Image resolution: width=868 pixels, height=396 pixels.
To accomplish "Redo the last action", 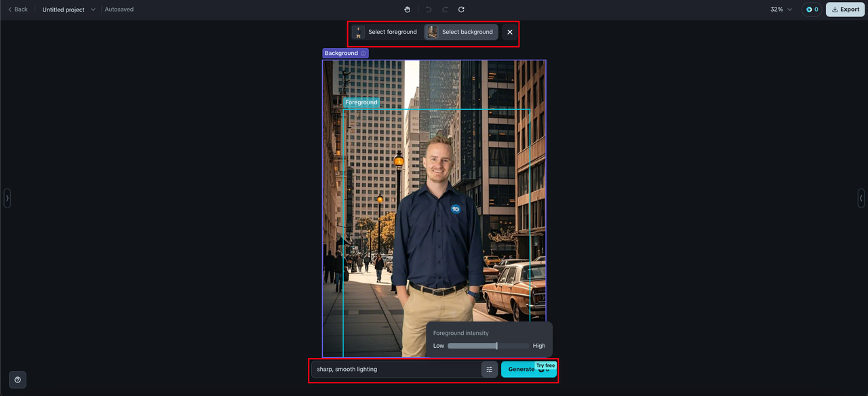I will (445, 9).
